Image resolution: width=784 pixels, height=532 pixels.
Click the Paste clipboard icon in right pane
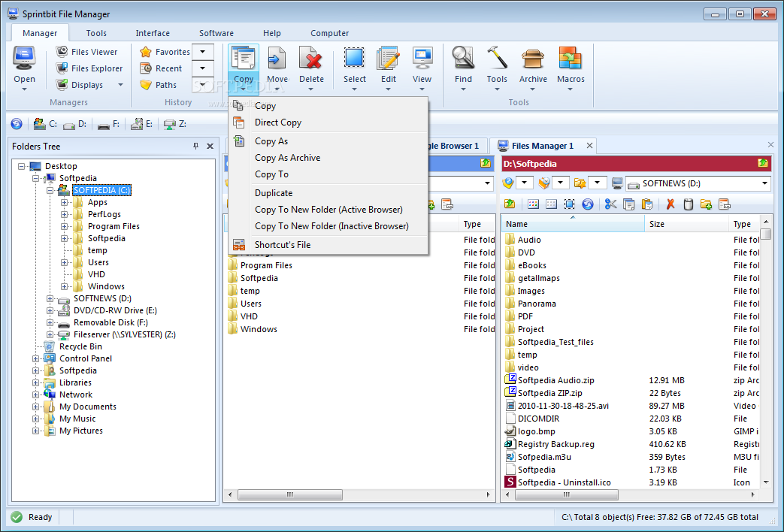(x=647, y=204)
